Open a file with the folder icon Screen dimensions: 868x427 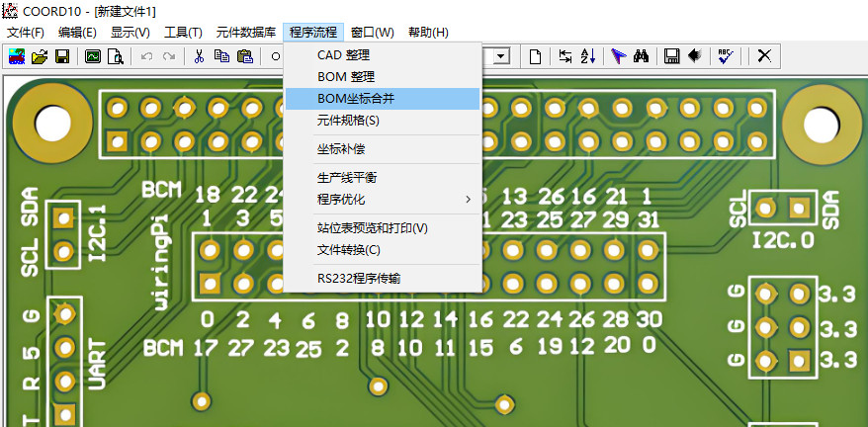[40, 56]
